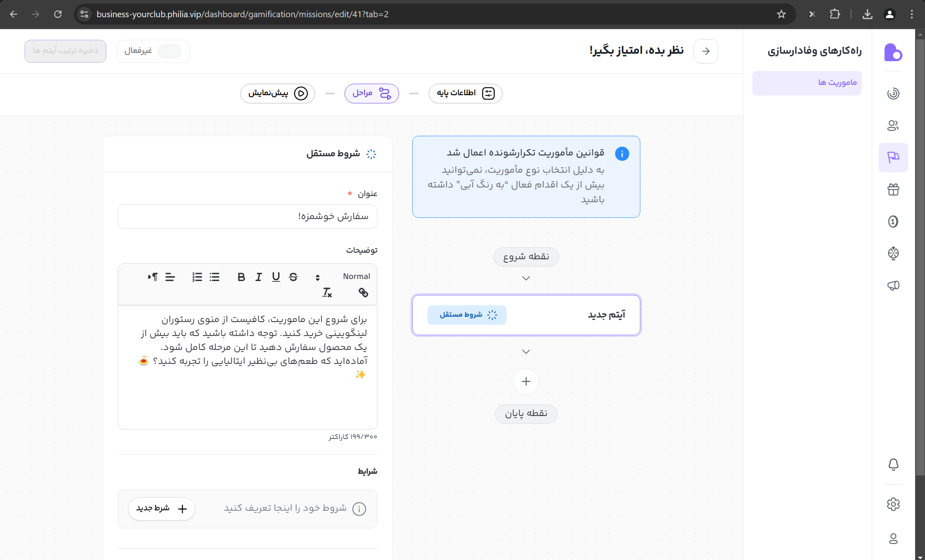Viewport: 925px width, 560px height.
Task: Toggle the غیرفعال mission status switch
Action: (x=169, y=51)
